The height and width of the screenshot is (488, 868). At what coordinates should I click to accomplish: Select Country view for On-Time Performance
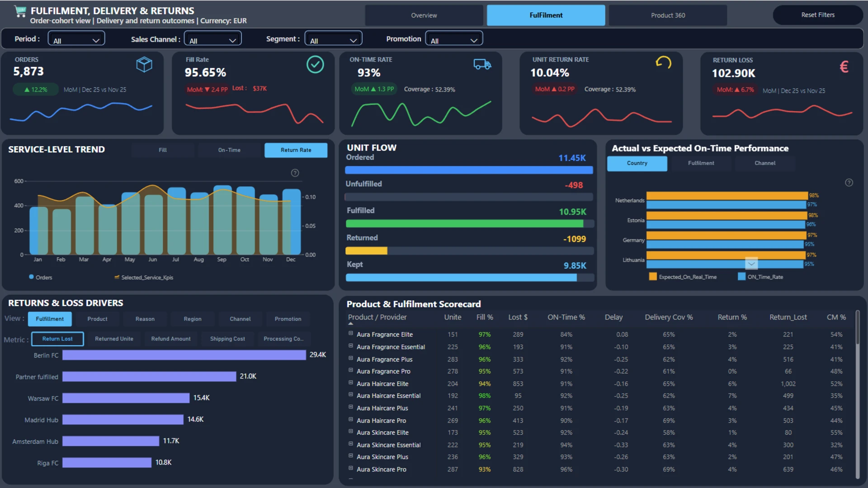[637, 163]
